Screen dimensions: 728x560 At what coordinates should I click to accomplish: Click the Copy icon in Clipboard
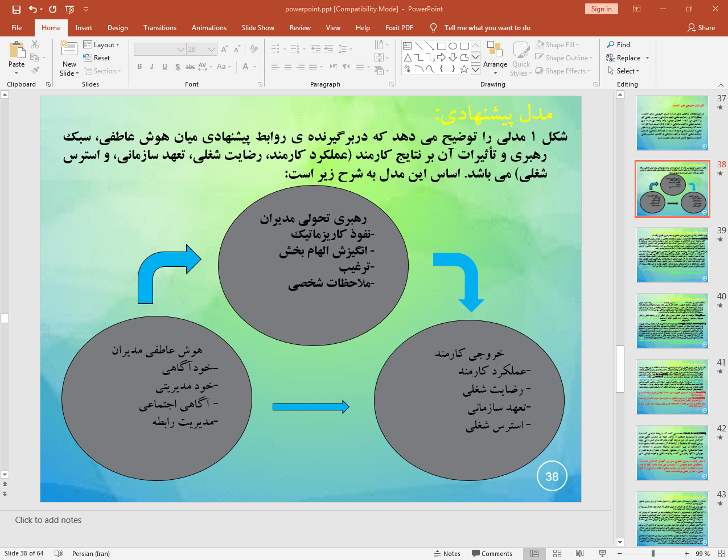tap(35, 57)
